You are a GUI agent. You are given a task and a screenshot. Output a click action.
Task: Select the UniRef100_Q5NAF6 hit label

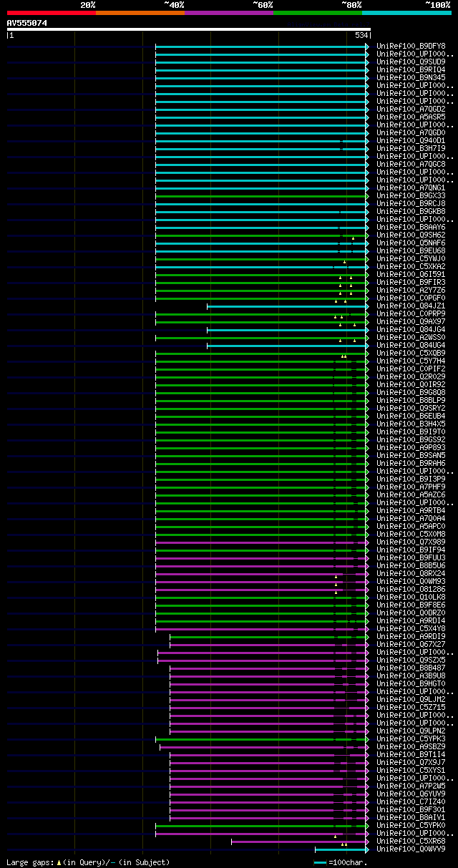(x=411, y=243)
